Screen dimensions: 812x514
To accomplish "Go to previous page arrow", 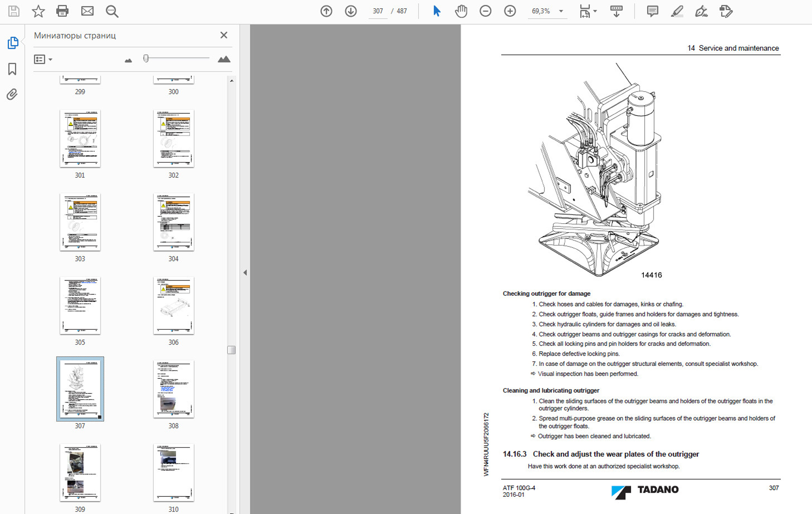I will (x=326, y=11).
